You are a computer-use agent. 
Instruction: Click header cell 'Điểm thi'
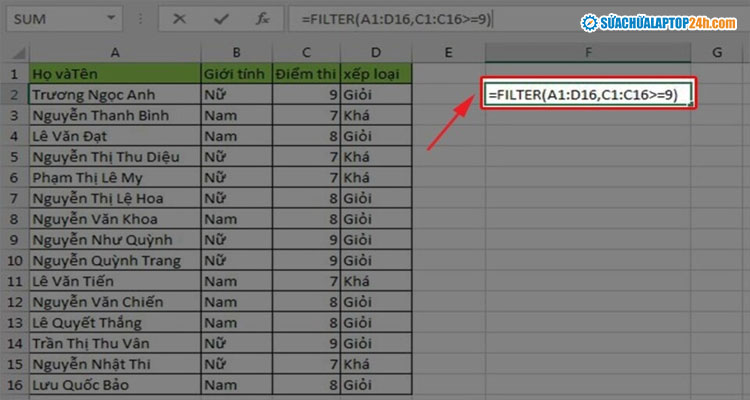point(306,74)
